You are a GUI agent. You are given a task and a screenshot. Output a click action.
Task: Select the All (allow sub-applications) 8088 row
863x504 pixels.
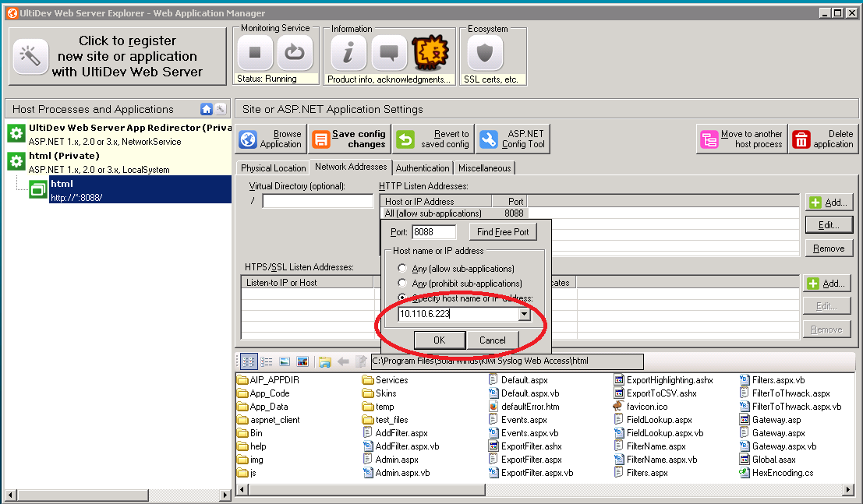point(454,213)
